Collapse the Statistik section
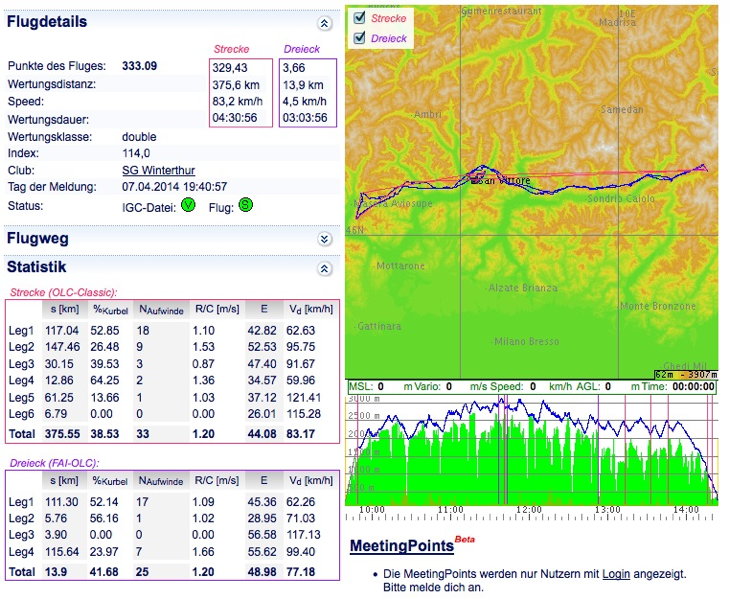The width and height of the screenshot is (730, 600). [324, 268]
